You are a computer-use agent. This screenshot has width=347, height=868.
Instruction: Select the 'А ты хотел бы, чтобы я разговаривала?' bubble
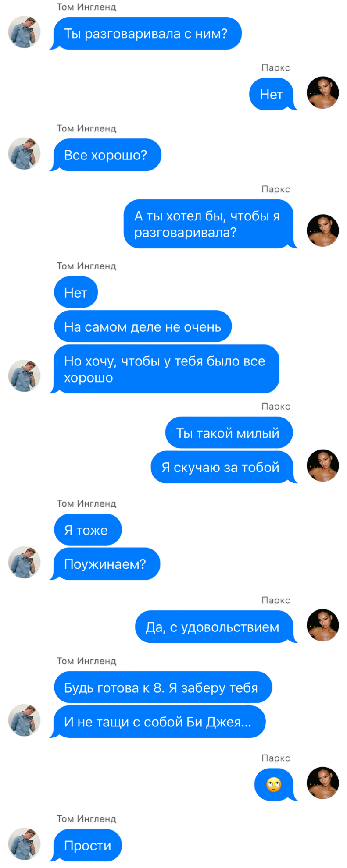(210, 224)
